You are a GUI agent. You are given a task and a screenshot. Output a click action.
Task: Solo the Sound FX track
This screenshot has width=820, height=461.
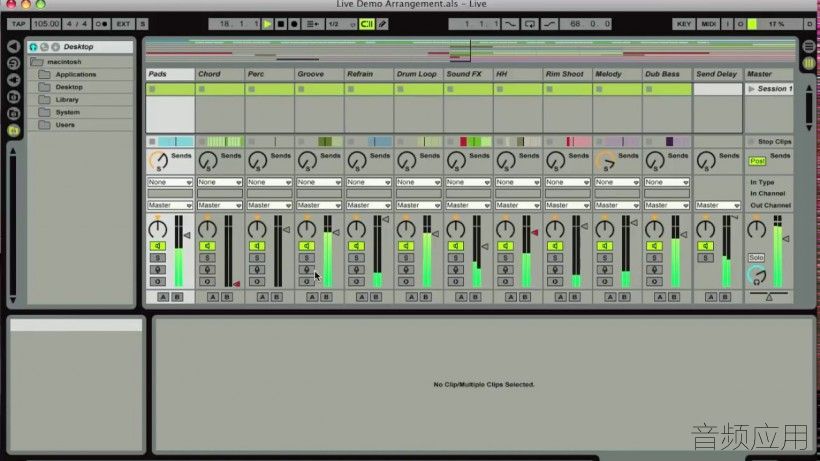(455, 258)
